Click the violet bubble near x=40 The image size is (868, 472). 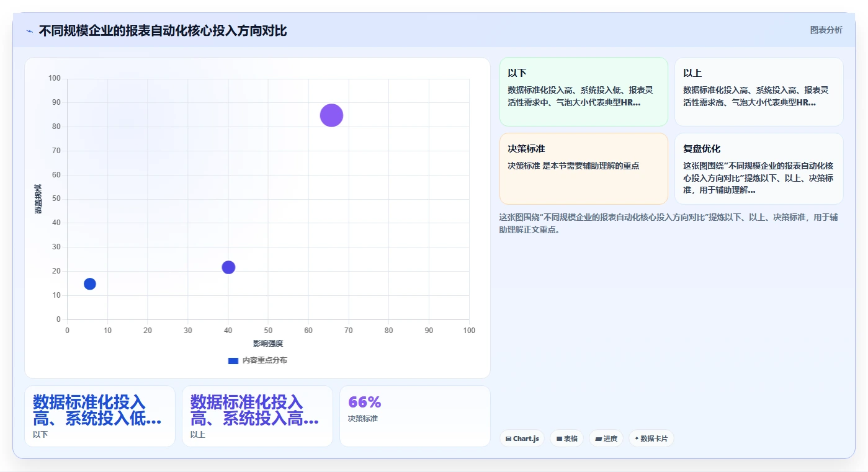[228, 267]
